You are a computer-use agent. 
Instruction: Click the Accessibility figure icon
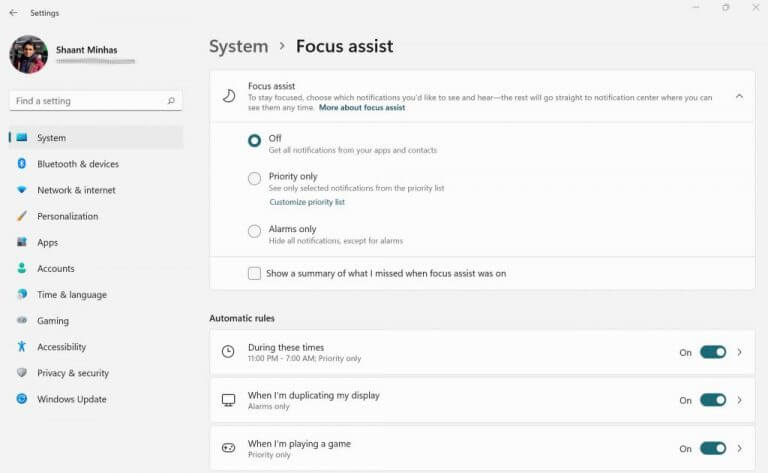22,347
